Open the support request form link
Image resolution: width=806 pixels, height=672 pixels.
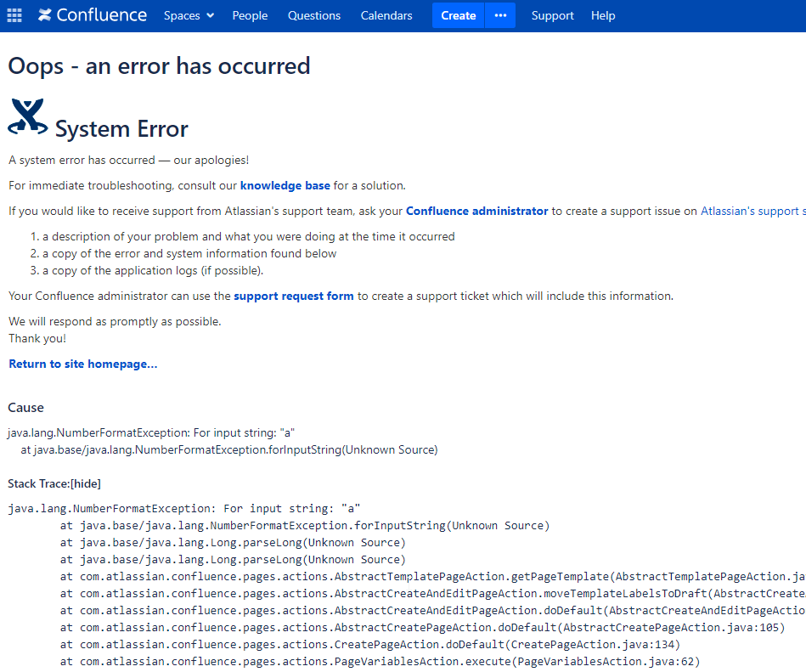294,296
